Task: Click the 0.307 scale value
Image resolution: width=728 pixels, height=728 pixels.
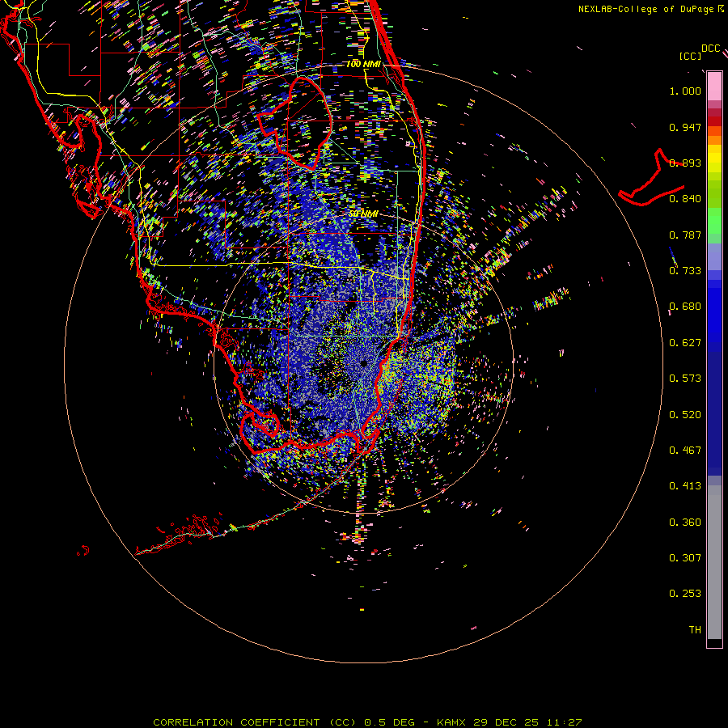Action: pos(685,558)
